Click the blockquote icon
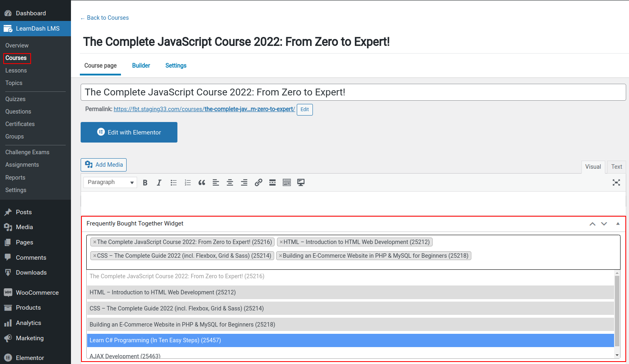The image size is (629, 364). pyautogui.click(x=202, y=183)
